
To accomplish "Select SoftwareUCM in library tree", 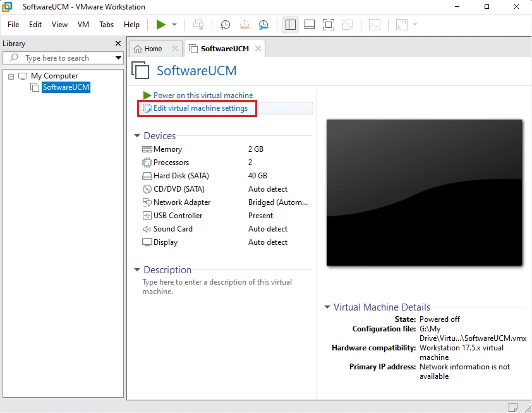I will 66,87.
